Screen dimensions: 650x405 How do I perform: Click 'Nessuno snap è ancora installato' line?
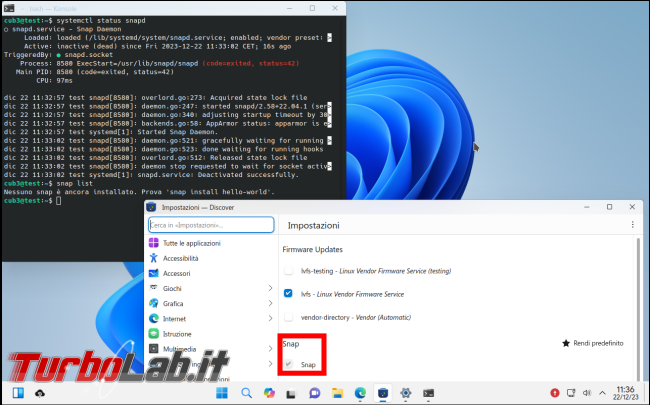(139, 192)
